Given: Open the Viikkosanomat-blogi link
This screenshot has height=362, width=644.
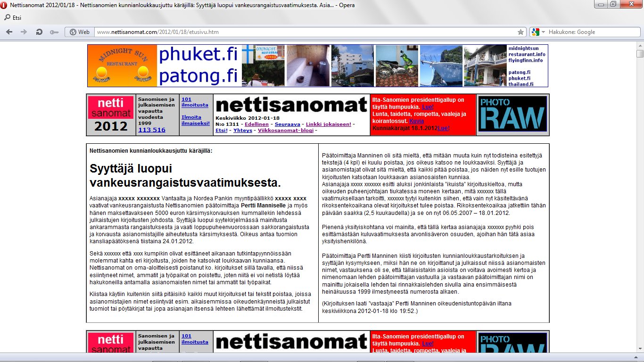Looking at the screenshot, I should point(286,130).
